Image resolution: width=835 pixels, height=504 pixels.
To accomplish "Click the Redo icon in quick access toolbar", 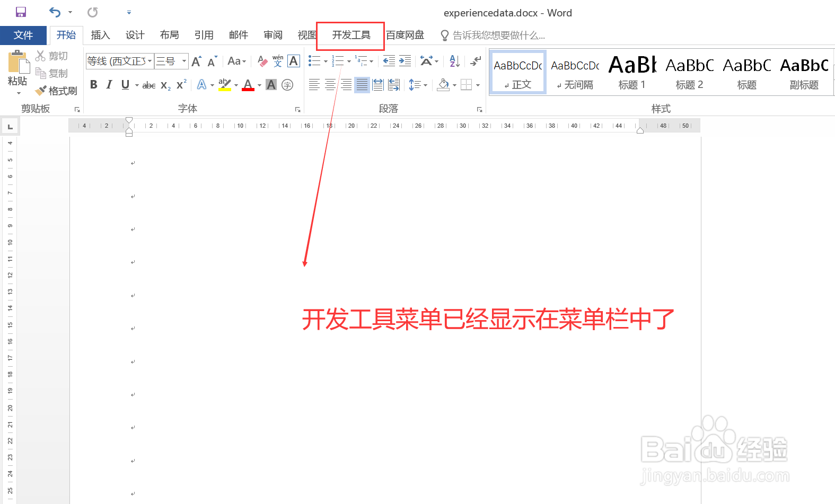I will (93, 12).
